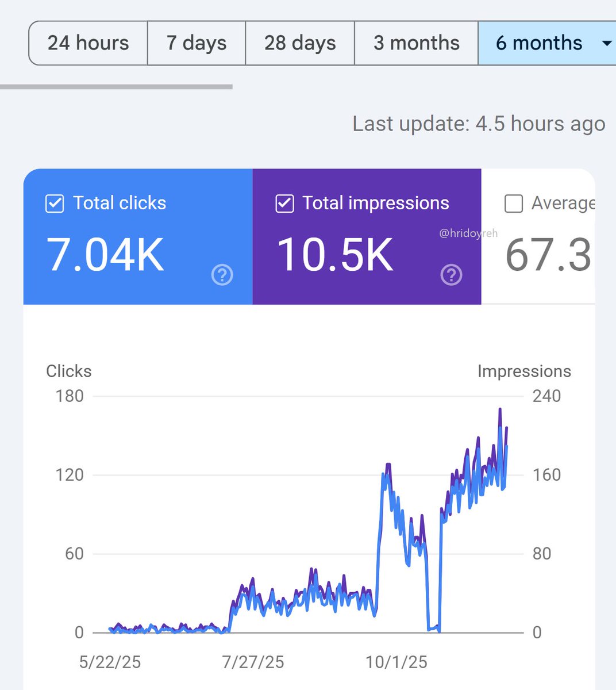Click the 7.04K total clicks value
Screen dimensions: 616x690
105,255
